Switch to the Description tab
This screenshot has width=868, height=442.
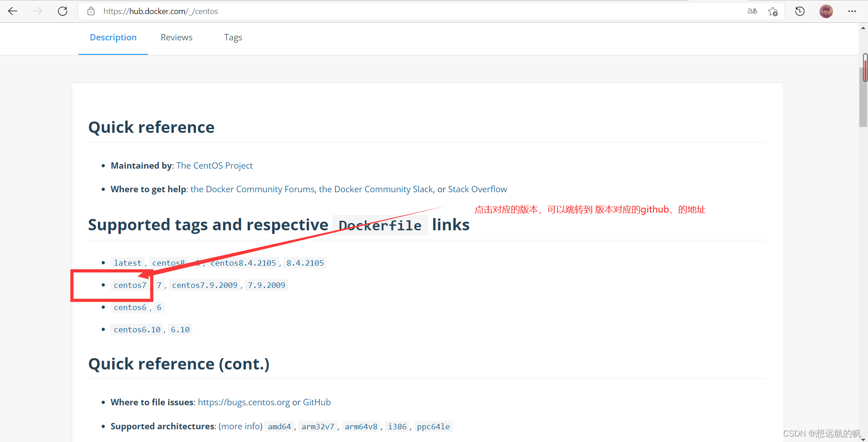click(113, 38)
